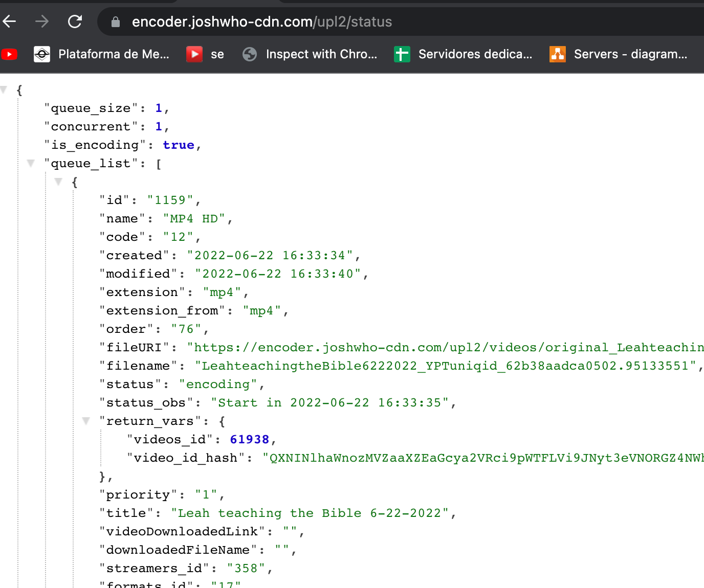Click the green Servidores dedica bookmark icon

(x=402, y=54)
